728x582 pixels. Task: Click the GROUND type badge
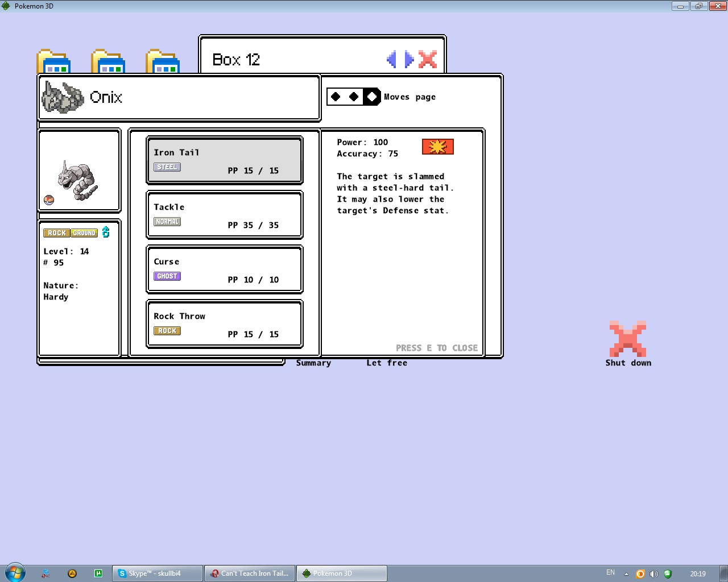84,233
